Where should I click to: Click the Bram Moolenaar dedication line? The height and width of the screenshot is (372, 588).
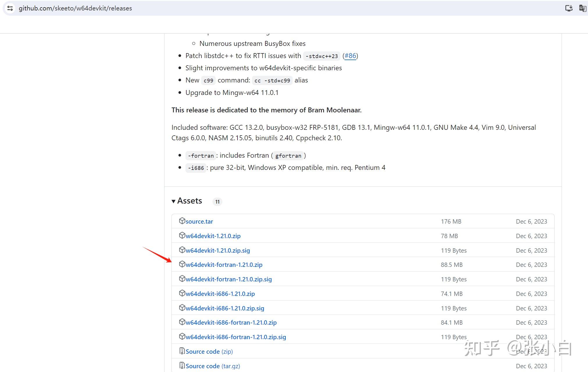click(x=267, y=110)
